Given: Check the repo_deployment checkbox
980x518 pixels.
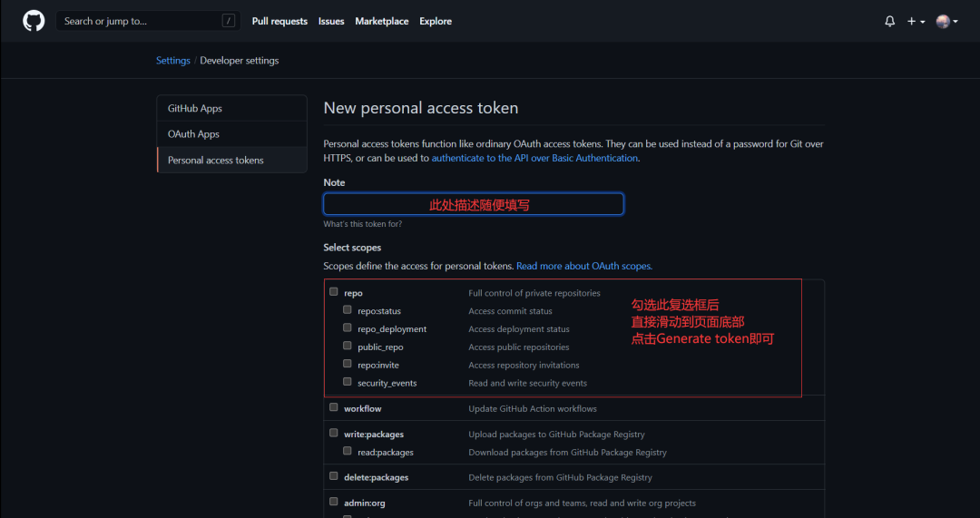Looking at the screenshot, I should [348, 327].
